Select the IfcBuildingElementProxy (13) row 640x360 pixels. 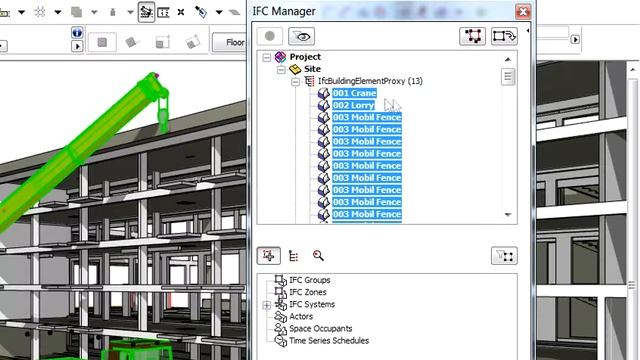click(370, 81)
